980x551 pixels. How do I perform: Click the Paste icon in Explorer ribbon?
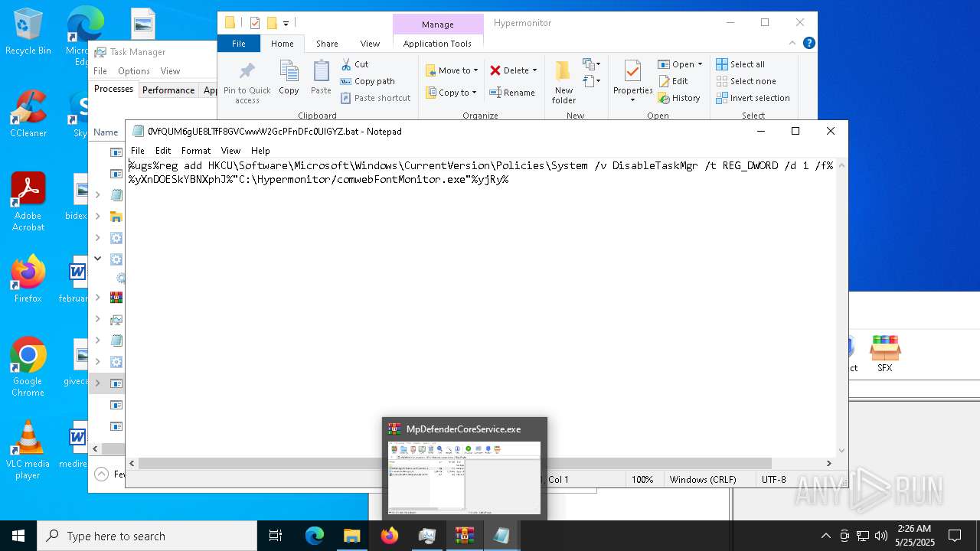321,71
